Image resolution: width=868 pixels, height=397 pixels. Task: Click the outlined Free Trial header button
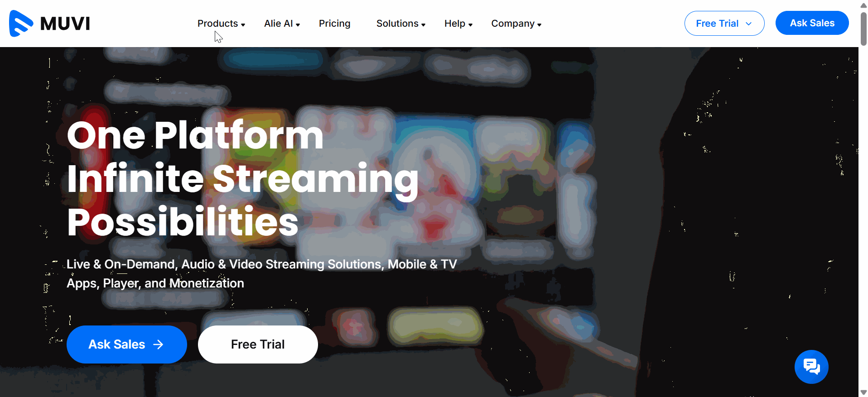tap(724, 23)
